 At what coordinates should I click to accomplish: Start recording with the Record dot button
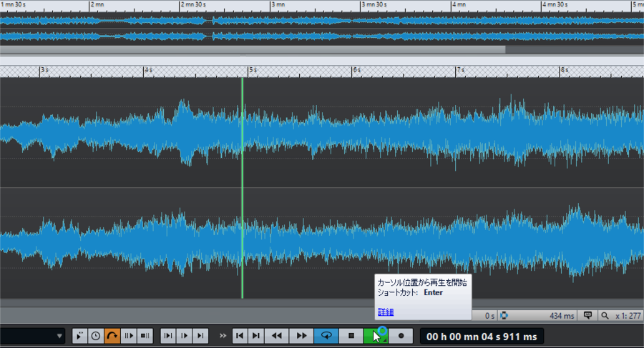pos(401,336)
